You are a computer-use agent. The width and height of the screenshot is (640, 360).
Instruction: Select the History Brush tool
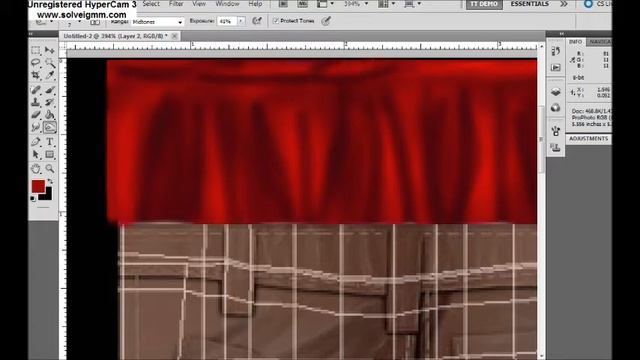coord(50,102)
